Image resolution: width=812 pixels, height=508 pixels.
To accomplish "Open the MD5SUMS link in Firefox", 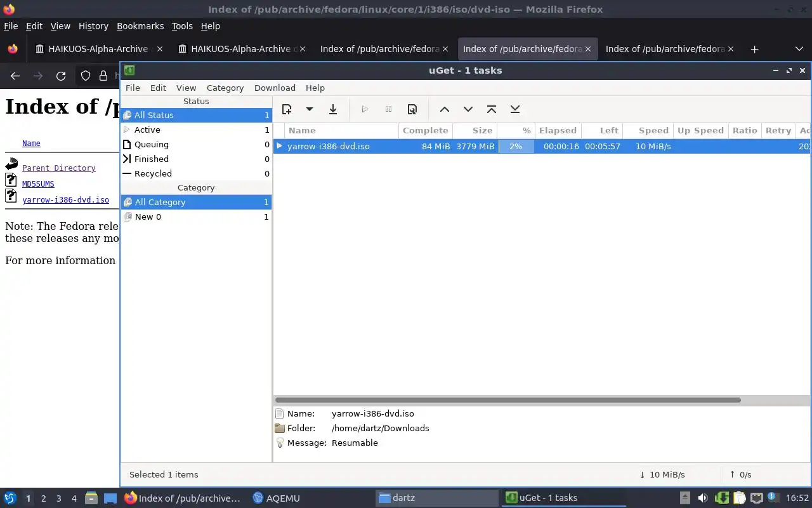I will click(38, 184).
